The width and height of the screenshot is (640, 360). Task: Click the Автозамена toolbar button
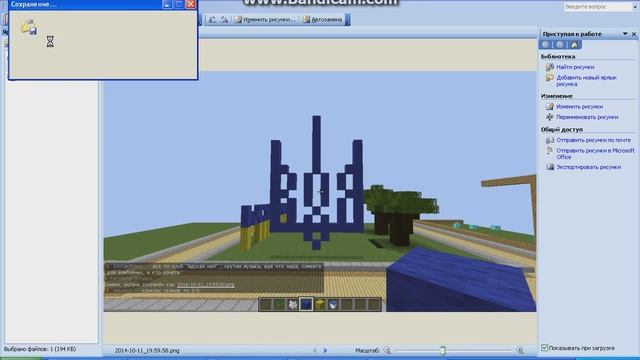[x=322, y=19]
